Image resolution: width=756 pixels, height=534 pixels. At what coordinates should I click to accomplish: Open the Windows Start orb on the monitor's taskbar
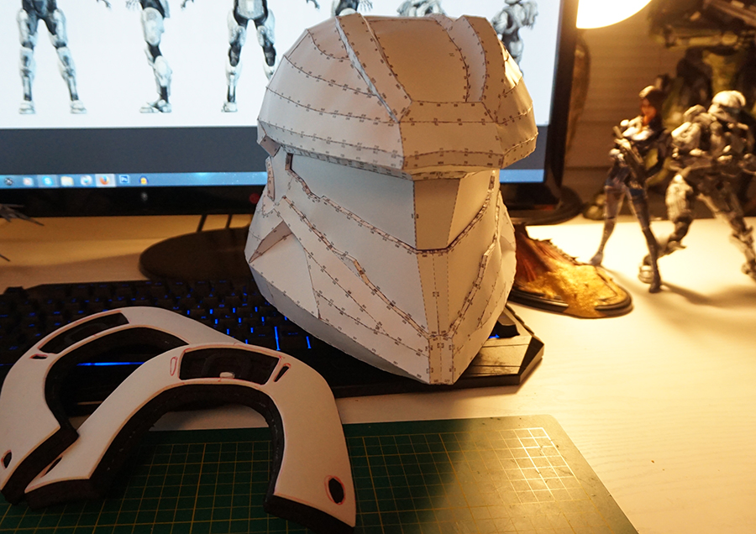coord(8,181)
